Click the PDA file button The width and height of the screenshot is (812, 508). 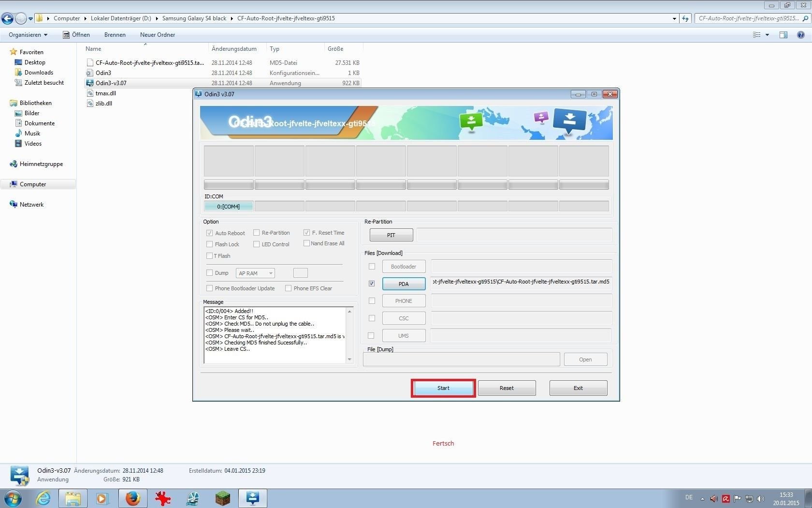pos(404,284)
